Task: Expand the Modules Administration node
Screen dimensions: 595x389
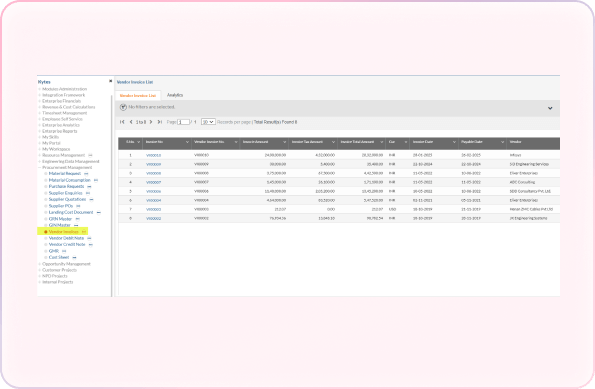Action: 39,89
